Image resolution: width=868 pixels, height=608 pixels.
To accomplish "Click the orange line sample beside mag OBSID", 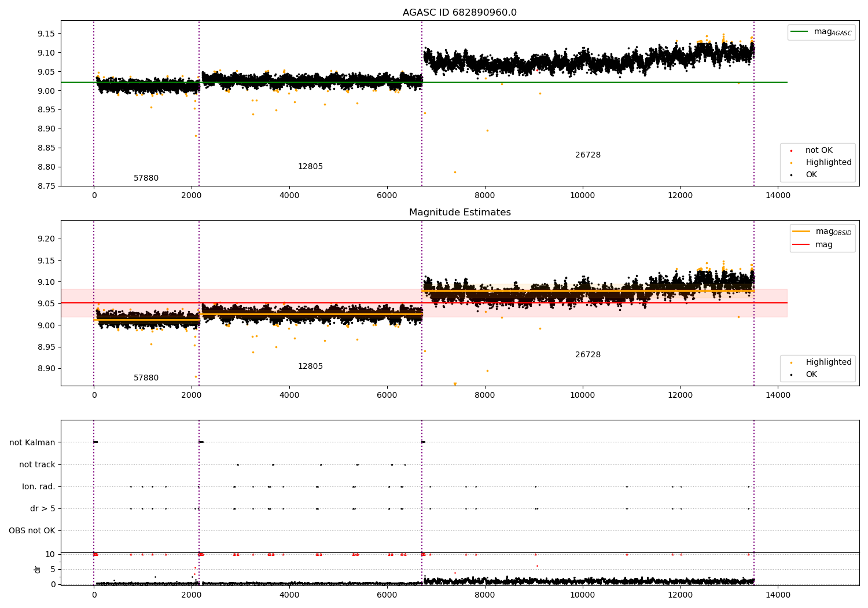I will pos(801,232).
